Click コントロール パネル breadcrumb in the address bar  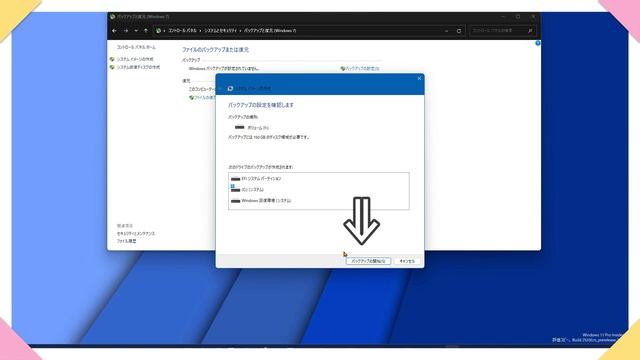[x=182, y=31]
